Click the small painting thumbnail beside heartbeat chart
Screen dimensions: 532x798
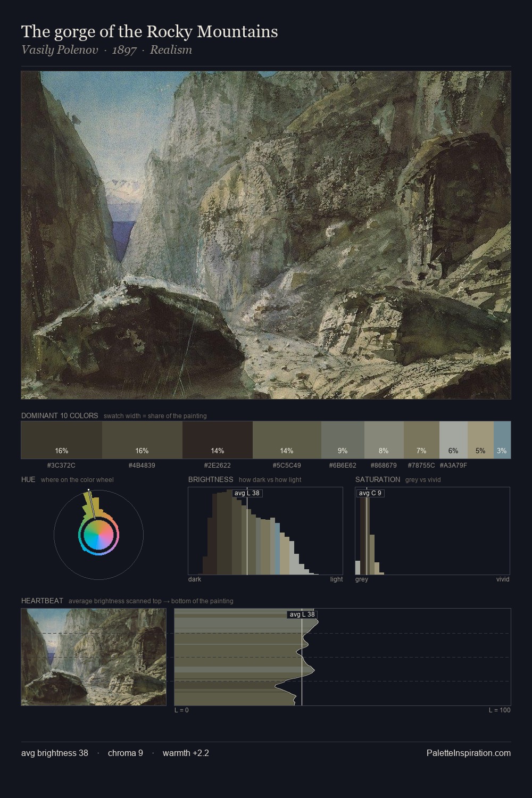coord(94,657)
